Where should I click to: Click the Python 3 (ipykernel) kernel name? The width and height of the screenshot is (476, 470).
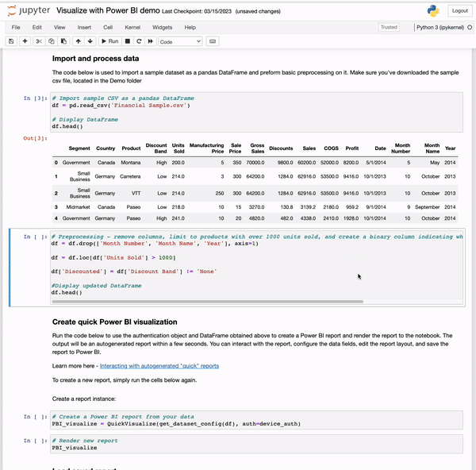pos(440,27)
